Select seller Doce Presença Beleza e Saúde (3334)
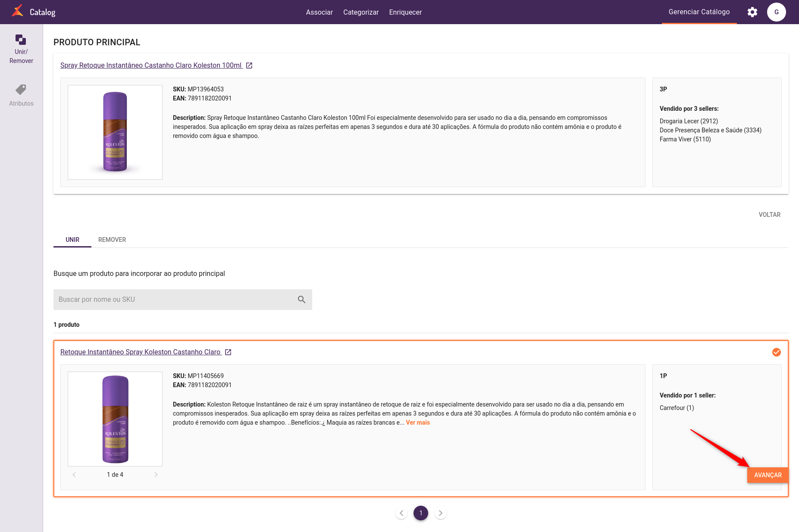799x532 pixels. tap(711, 130)
